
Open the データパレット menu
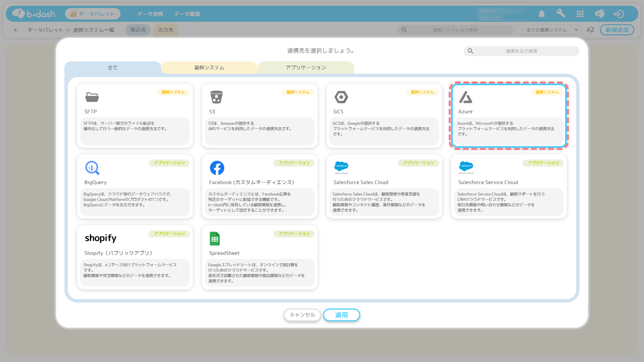[93, 14]
